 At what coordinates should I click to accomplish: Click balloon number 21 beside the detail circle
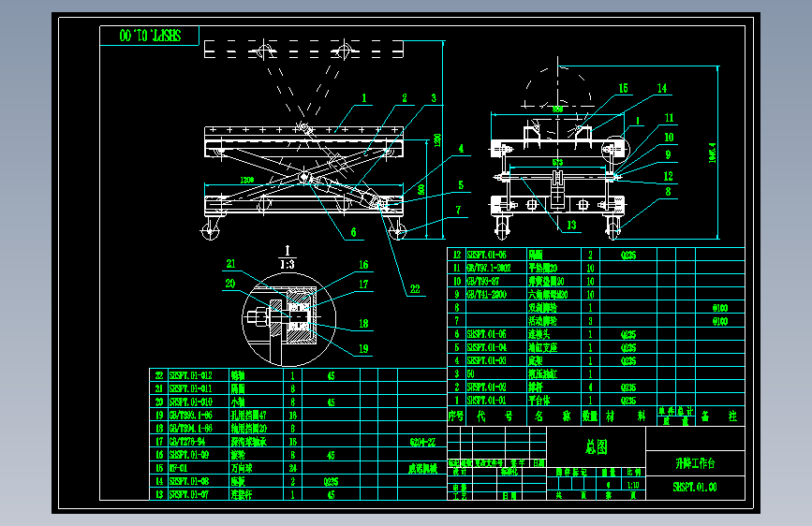click(230, 264)
